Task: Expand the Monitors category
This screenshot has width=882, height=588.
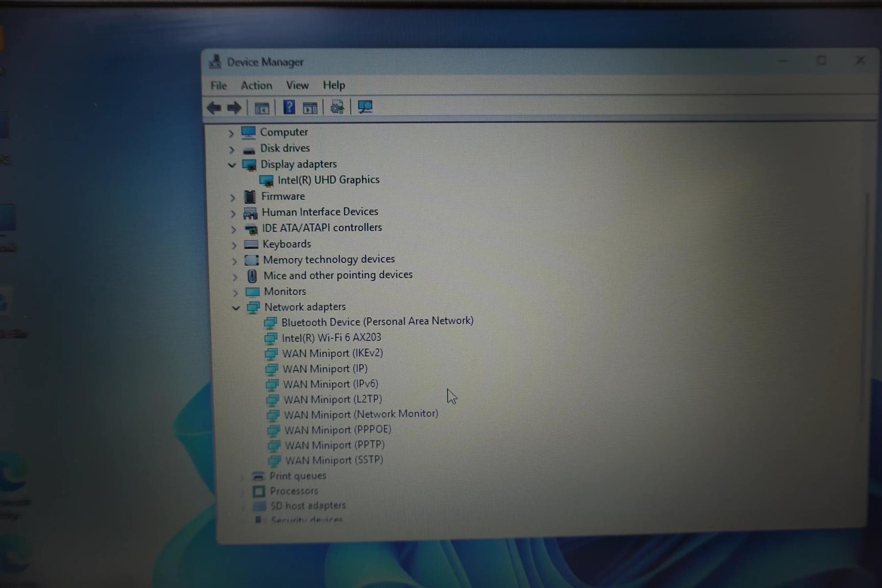Action: click(x=235, y=292)
